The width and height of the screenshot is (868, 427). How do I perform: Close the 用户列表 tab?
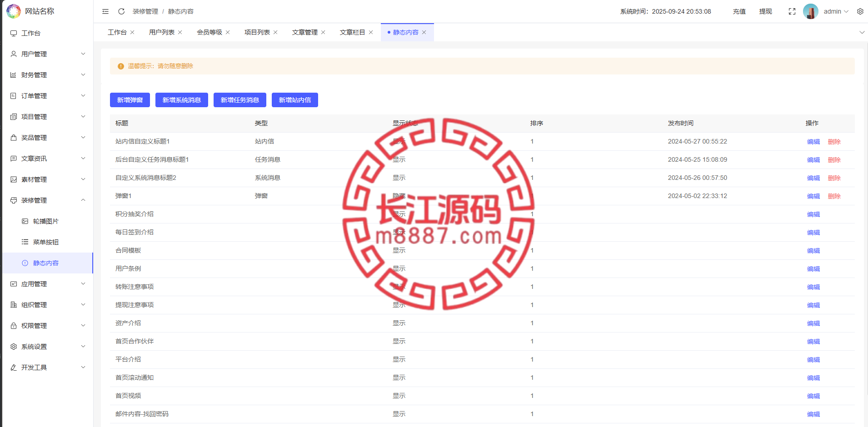point(180,32)
